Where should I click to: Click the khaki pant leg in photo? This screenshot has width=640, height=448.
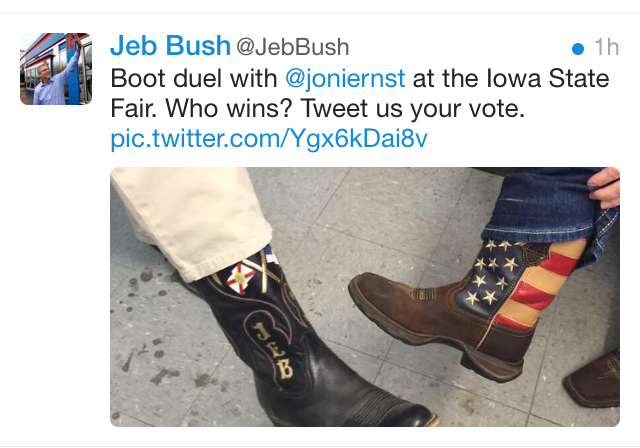pyautogui.click(x=192, y=220)
